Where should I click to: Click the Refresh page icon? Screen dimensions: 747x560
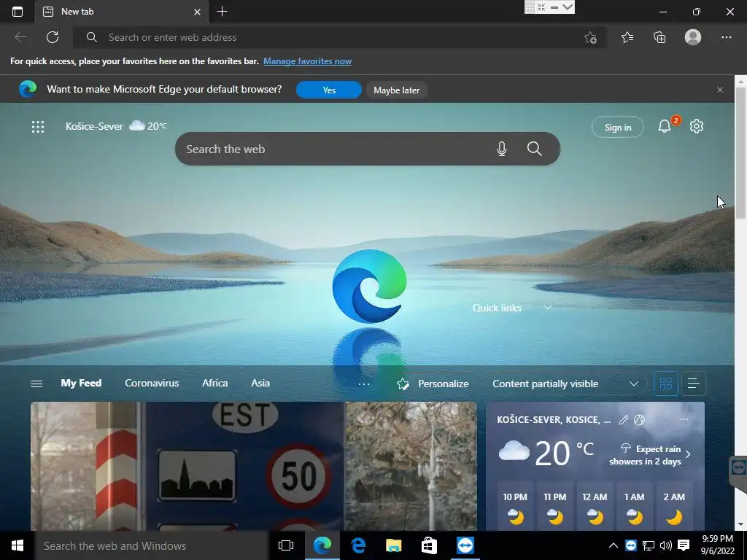53,37
